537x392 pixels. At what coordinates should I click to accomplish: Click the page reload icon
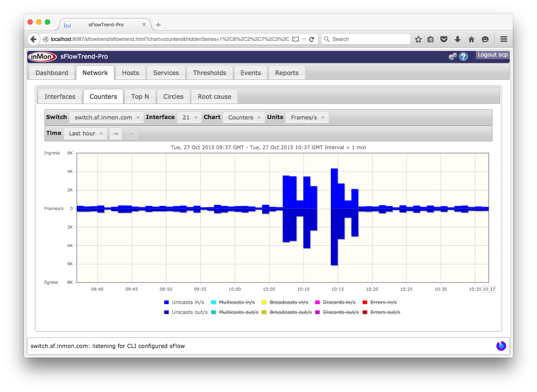click(x=312, y=39)
